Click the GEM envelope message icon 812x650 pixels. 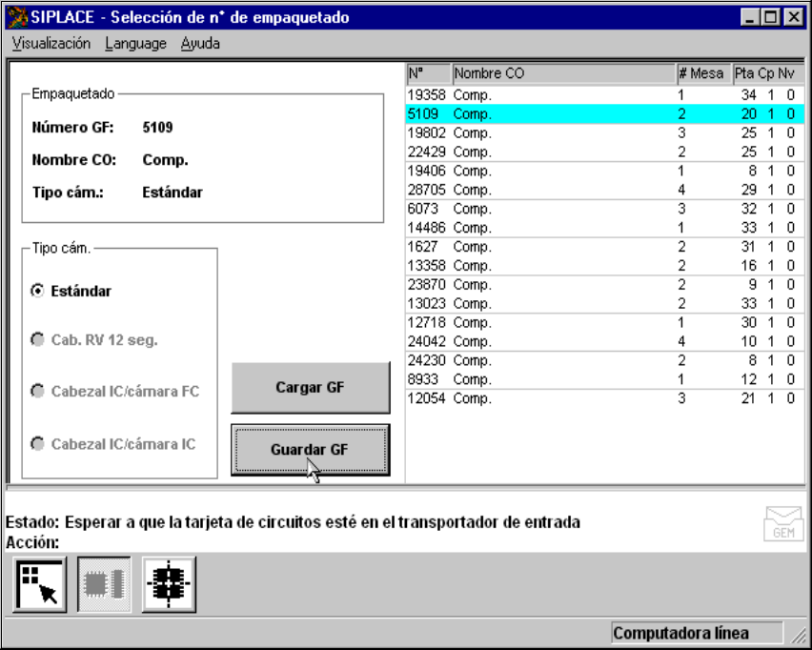[783, 523]
